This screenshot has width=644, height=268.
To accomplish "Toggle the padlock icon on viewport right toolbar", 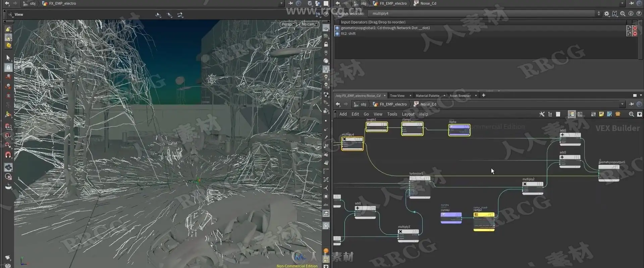I will [x=326, y=44].
